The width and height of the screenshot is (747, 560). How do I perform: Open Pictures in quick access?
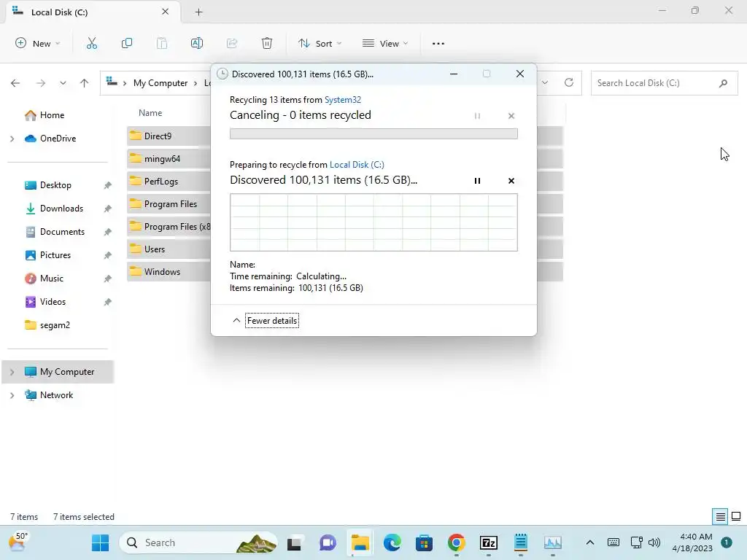[x=55, y=255]
